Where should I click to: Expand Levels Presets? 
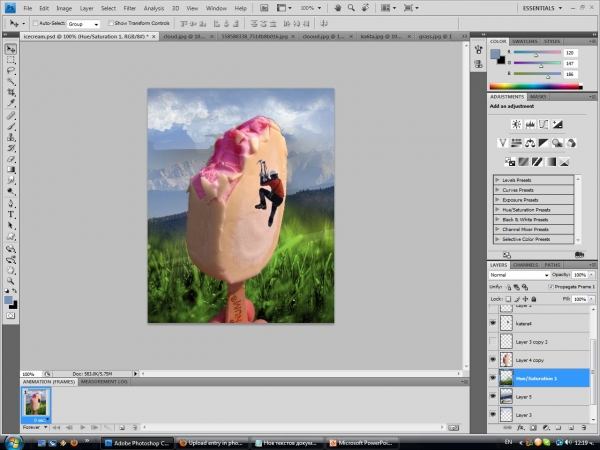point(497,180)
